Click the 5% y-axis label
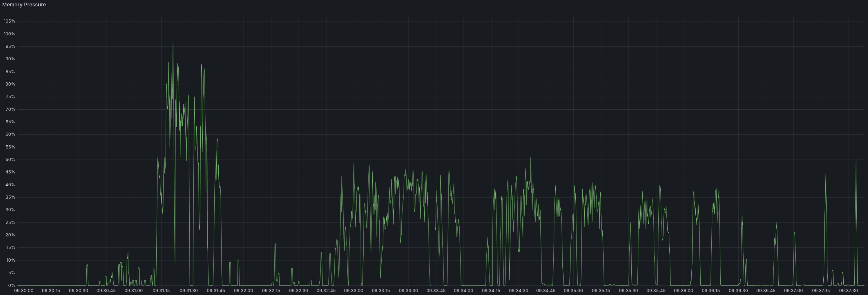The height and width of the screenshot is (295, 868). point(12,273)
